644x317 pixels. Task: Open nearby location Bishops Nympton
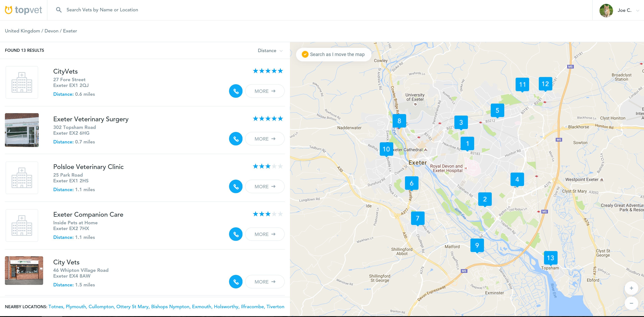pos(171,307)
